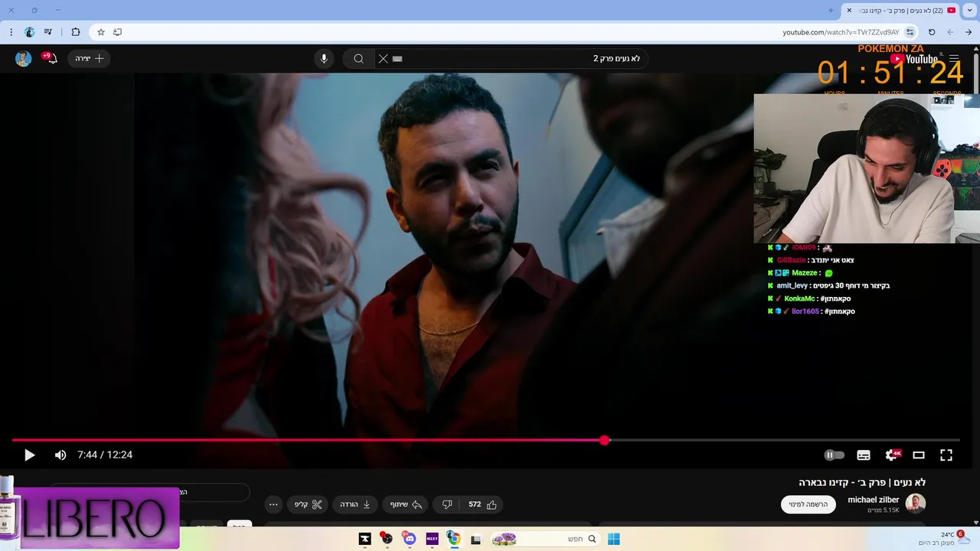The image size is (980, 551).
Task: Open Chrome from the taskbar
Action: tap(453, 539)
